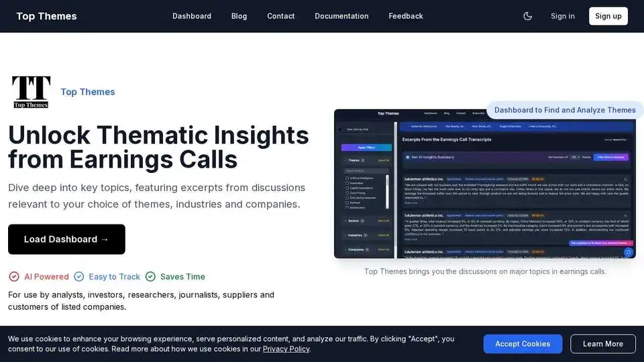Open Documentation from the navbar
This screenshot has height=362, width=644.
pos(341,16)
